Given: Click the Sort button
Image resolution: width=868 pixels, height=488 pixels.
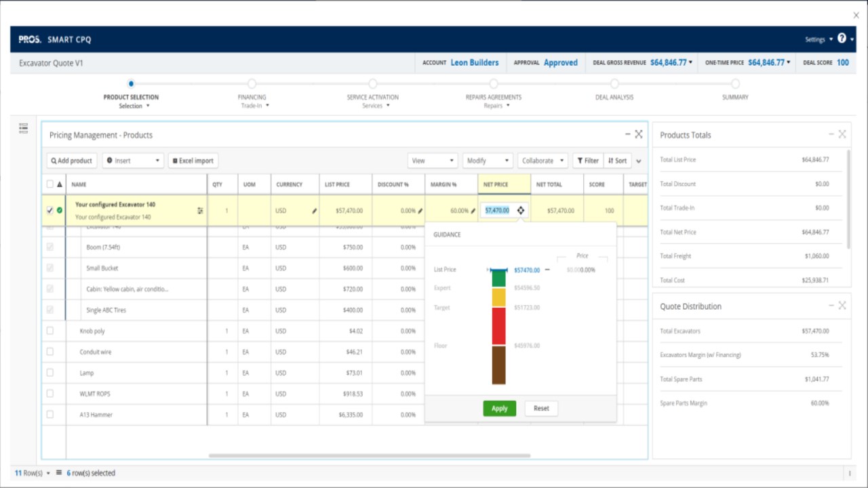Looking at the screenshot, I should point(617,161).
